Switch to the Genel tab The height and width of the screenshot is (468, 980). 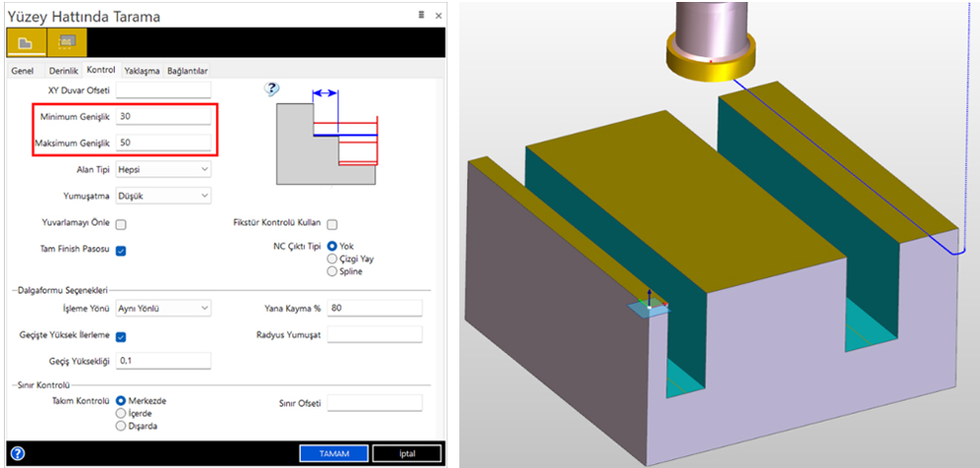23,70
